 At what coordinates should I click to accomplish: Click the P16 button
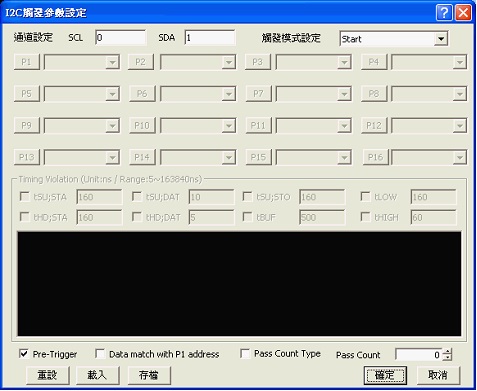pos(376,157)
